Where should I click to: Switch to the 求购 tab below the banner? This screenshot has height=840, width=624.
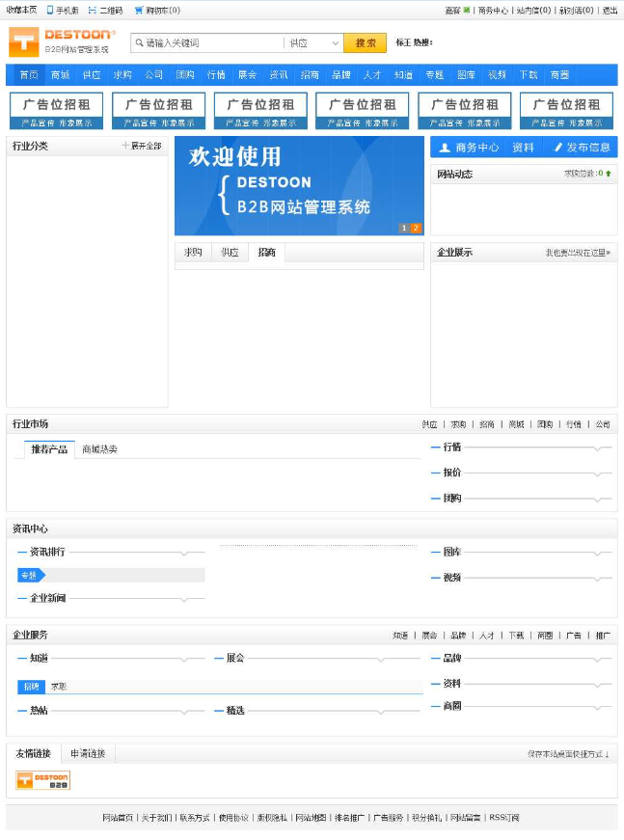click(x=193, y=253)
